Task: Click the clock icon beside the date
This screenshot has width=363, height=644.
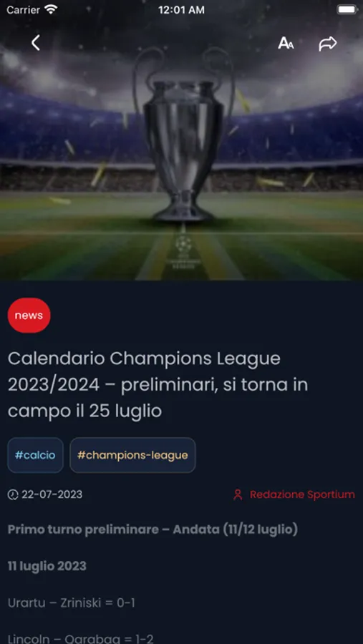Action: [x=13, y=494]
